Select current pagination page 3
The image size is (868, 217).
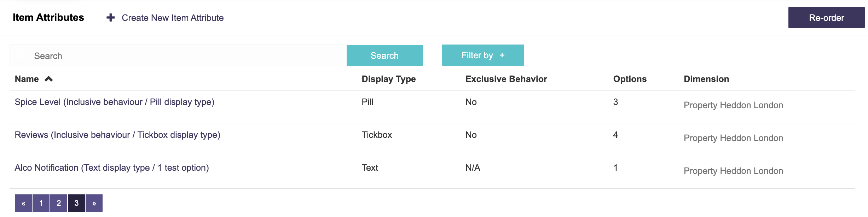pos(76,203)
